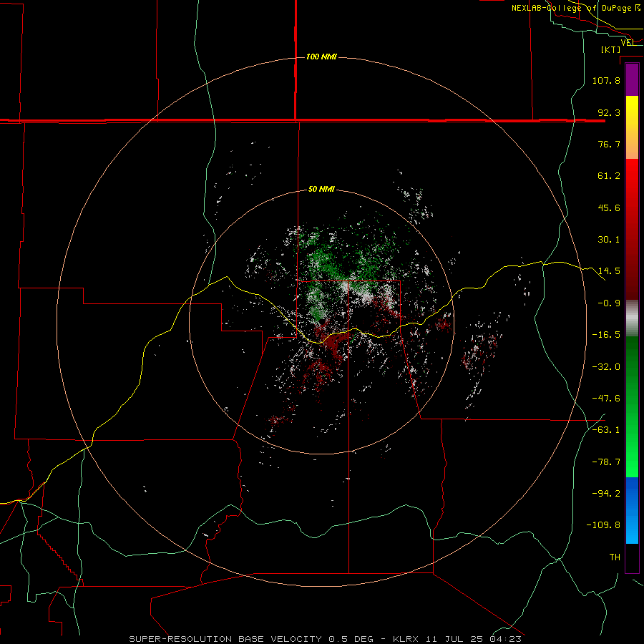Viewport: 644px width, 644px height.
Task: Pick the red segment of the velocity scale
Action: pyautogui.click(x=632, y=229)
